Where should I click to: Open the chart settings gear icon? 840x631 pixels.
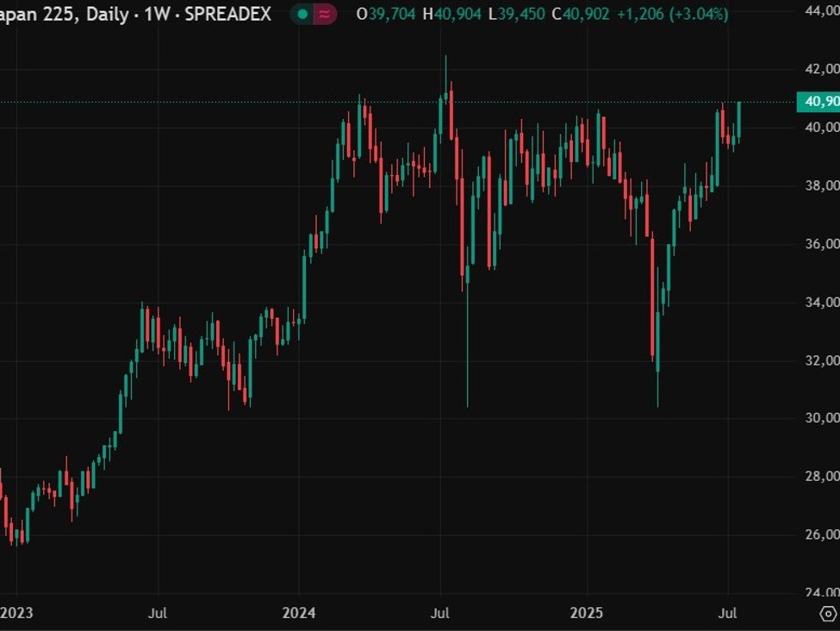click(x=829, y=615)
